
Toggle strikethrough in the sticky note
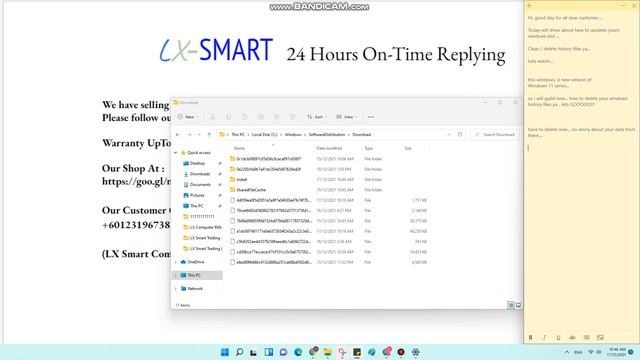(572, 338)
